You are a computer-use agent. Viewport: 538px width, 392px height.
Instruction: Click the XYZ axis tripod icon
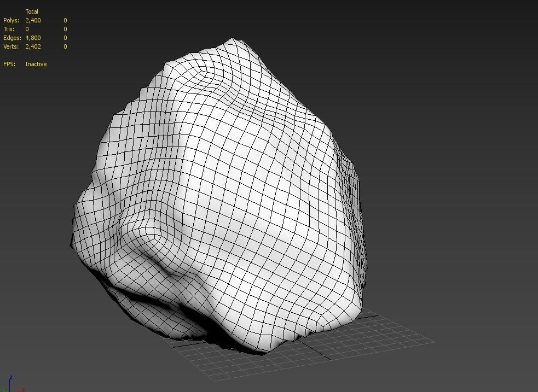pyautogui.click(x=12, y=384)
